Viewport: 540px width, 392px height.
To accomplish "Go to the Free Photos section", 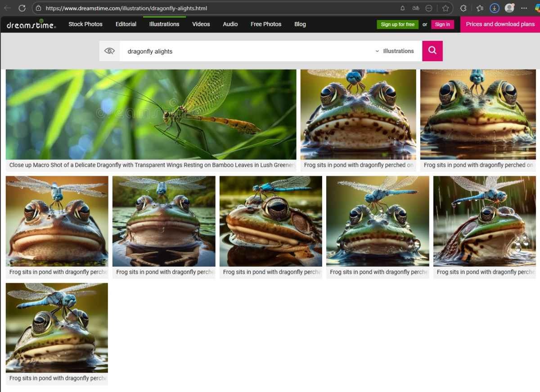I will (266, 24).
